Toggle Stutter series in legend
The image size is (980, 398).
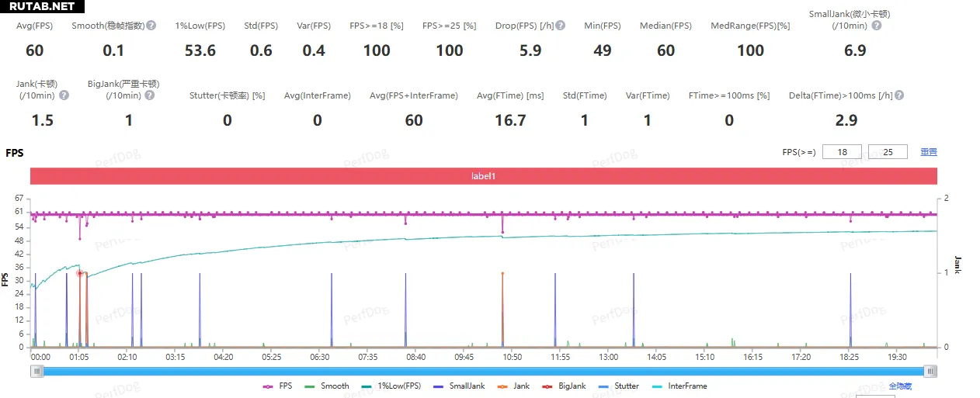click(619, 386)
